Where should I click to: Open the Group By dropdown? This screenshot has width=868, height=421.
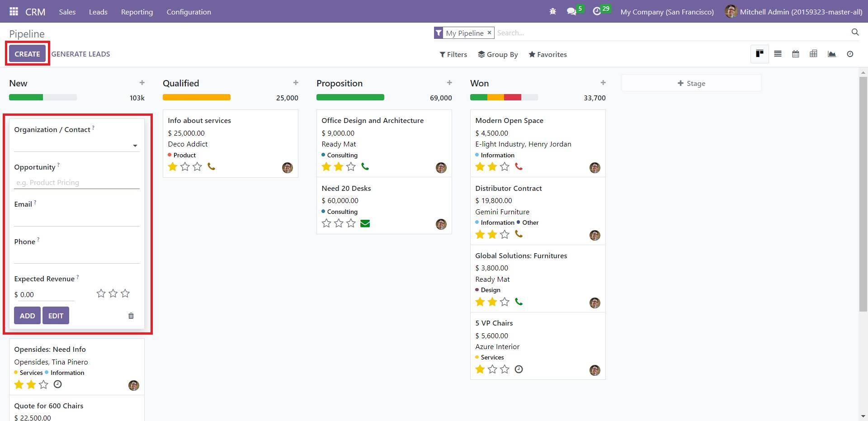[x=498, y=54]
